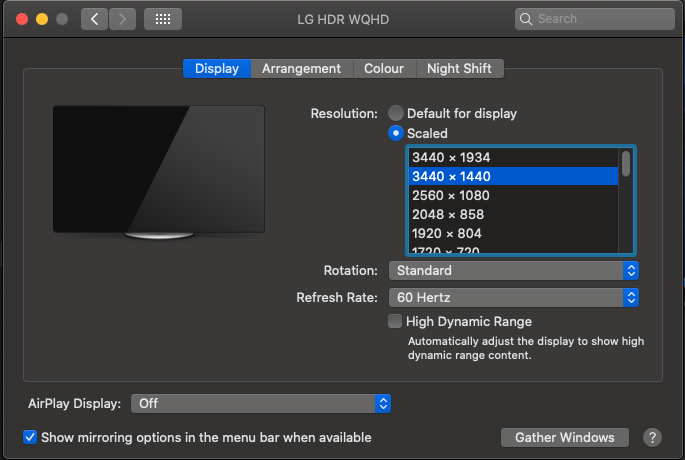The width and height of the screenshot is (685, 460).
Task: Open the Night Shift tab
Action: pos(460,69)
